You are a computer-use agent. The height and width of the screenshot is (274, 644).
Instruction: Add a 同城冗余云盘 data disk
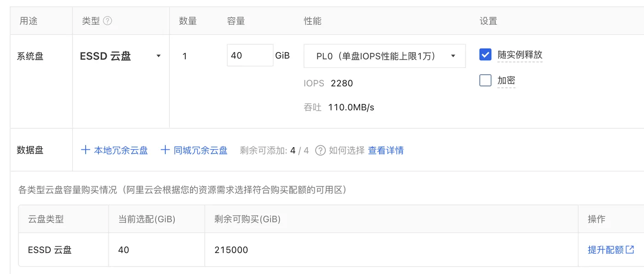point(194,150)
